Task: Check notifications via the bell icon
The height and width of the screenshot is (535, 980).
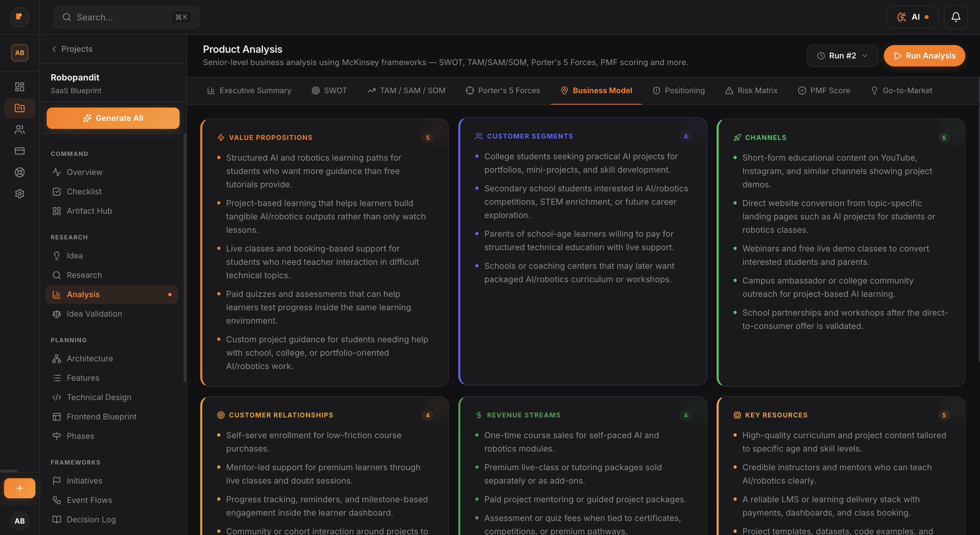Action: [956, 17]
